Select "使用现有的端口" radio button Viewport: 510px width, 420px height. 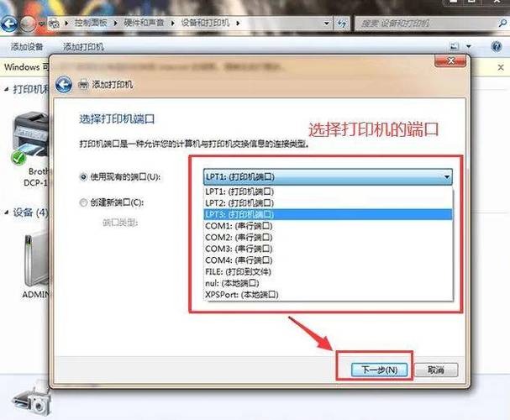tap(82, 177)
